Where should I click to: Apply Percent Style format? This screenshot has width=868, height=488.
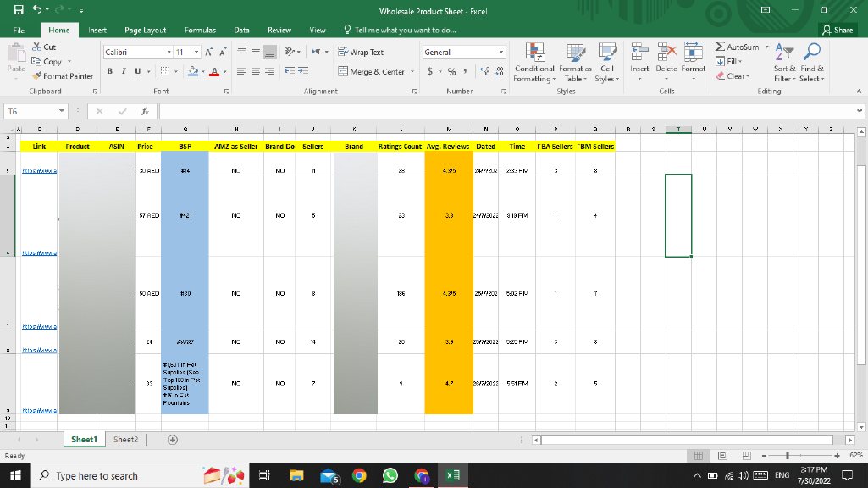pos(451,71)
